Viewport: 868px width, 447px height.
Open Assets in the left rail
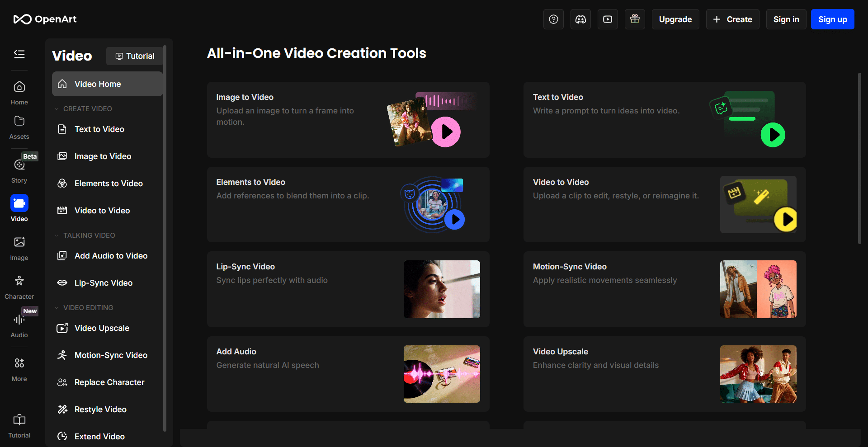pos(19,127)
